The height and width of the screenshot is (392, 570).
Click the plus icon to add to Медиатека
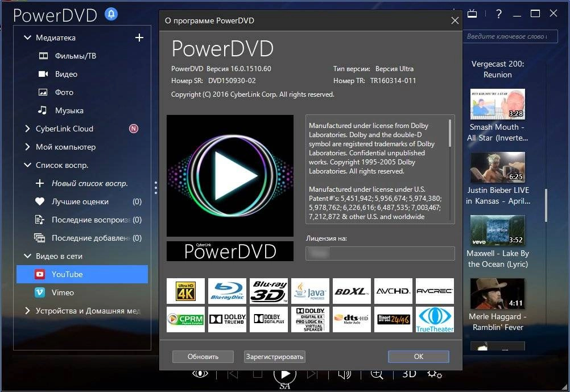click(139, 38)
